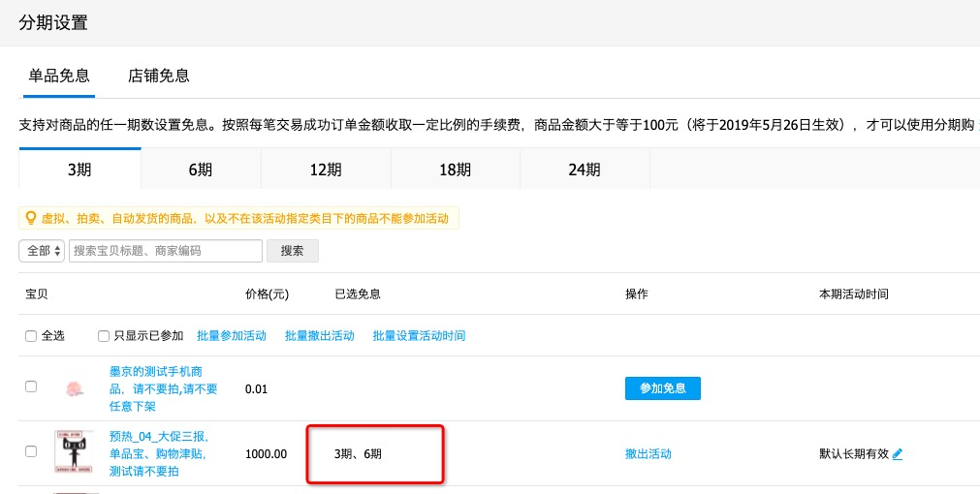This screenshot has height=494, width=980.
Task: Open the 12期 installment tab
Action: (x=326, y=170)
